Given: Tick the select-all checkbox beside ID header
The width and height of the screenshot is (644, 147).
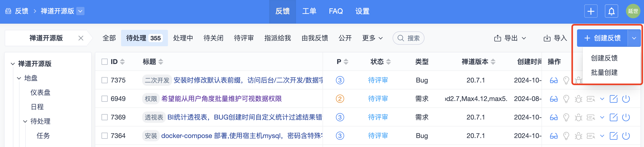Looking at the screenshot, I should 104,62.
